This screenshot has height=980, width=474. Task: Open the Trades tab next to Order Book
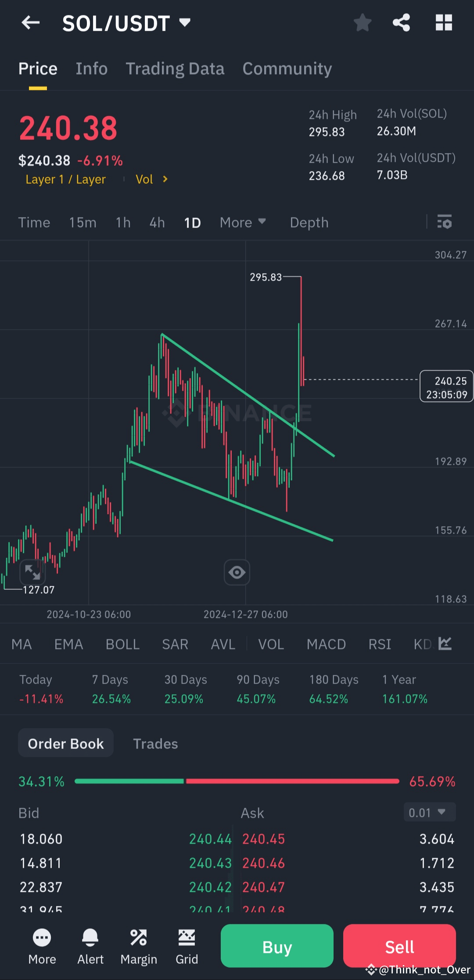(155, 743)
